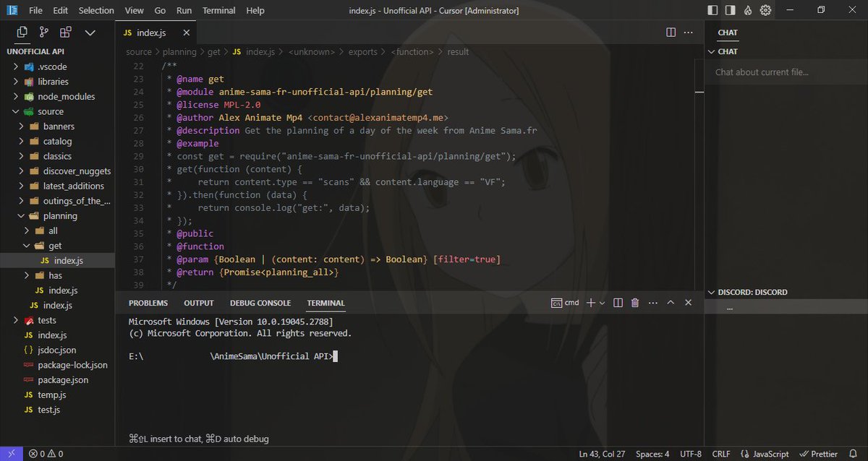Switch to the DEBUG CONSOLE tab

(260, 303)
